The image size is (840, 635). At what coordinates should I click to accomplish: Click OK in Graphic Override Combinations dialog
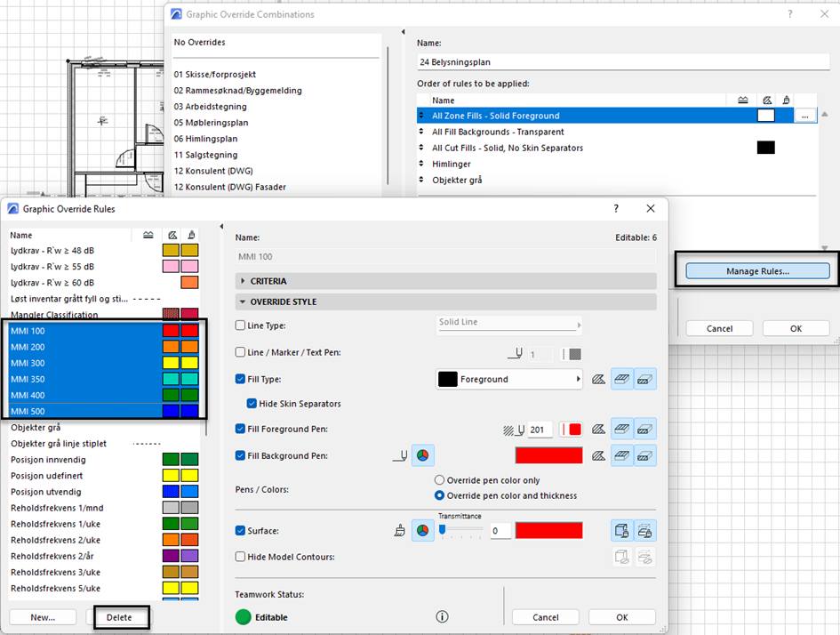click(796, 328)
